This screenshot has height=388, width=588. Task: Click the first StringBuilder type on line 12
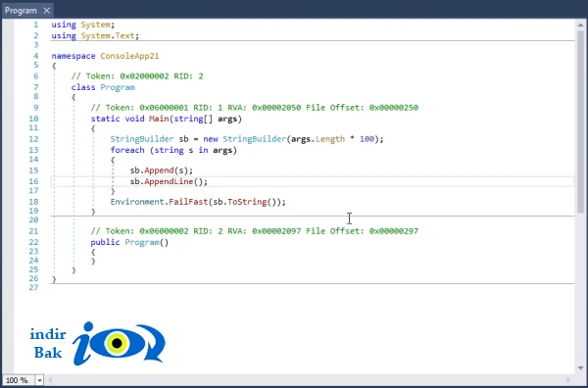pos(142,139)
